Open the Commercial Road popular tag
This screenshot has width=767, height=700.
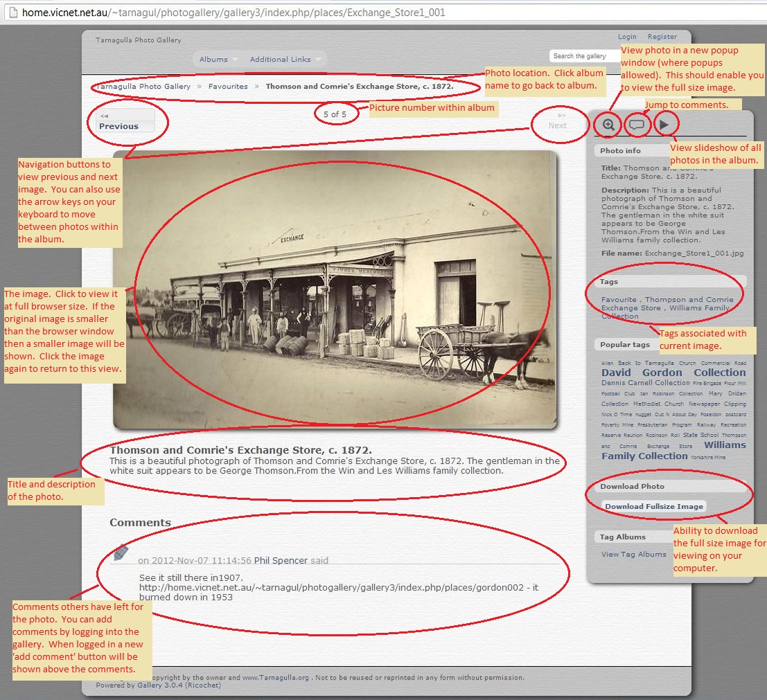coord(724,364)
